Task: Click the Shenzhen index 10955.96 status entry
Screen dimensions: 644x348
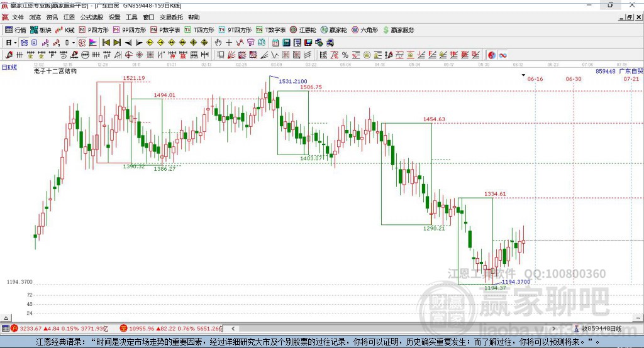Action: (x=171, y=329)
